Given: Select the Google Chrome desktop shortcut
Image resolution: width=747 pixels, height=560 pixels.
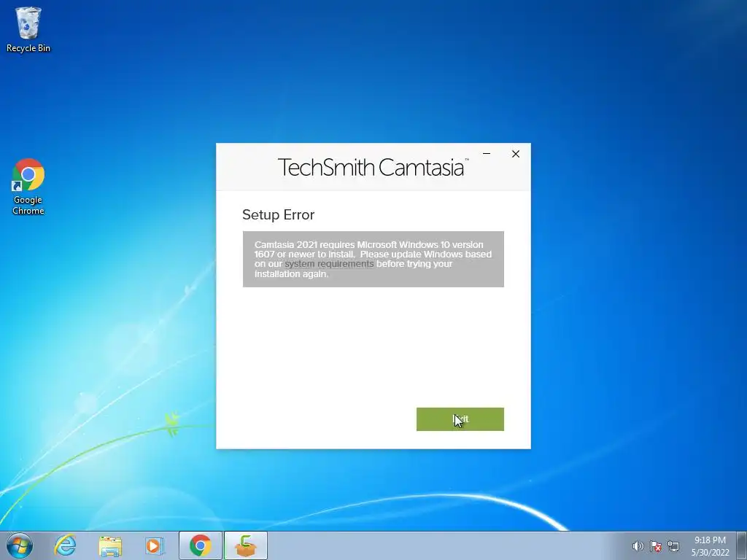Looking at the screenshot, I should pos(28,187).
